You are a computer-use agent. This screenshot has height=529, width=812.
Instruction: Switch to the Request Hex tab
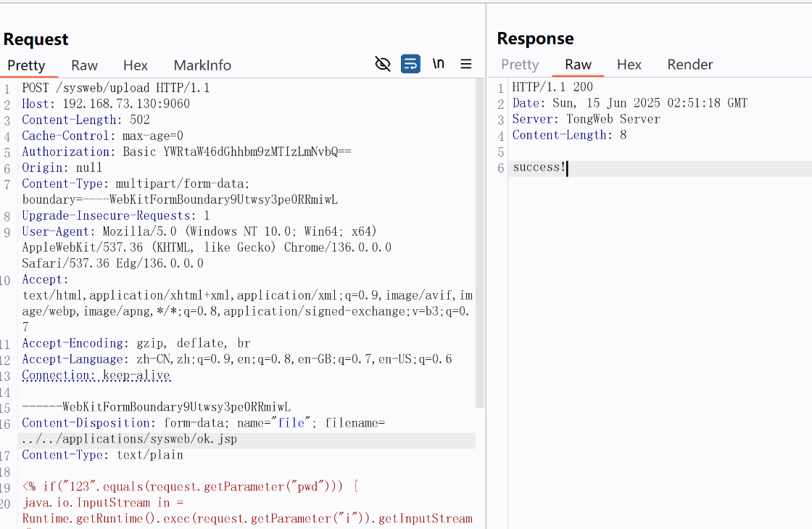[x=136, y=65]
